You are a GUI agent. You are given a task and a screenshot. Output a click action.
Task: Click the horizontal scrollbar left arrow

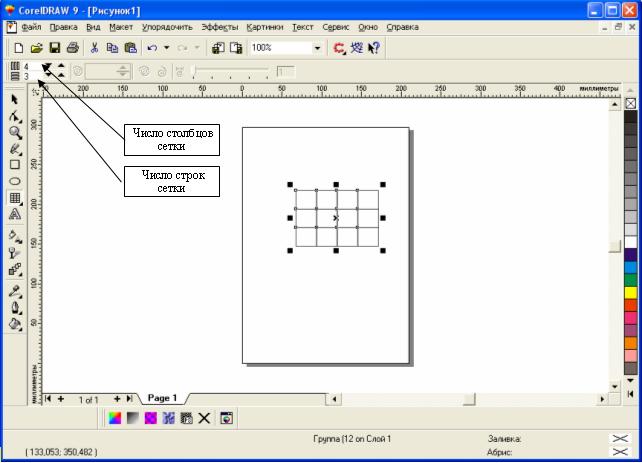pos(334,399)
